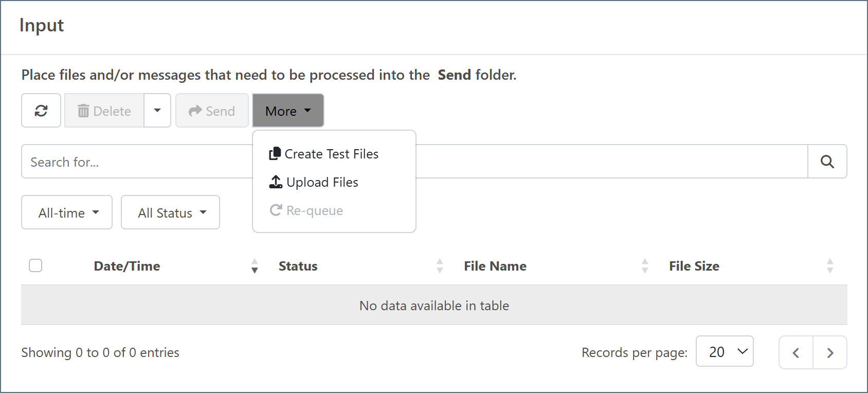
Task: Click the Delete trash button
Action: [104, 111]
